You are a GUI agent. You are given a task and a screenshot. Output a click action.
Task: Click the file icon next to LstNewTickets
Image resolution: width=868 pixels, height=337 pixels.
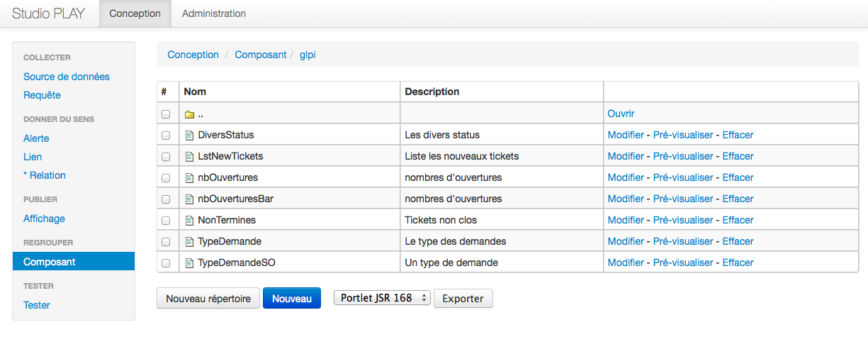point(189,157)
